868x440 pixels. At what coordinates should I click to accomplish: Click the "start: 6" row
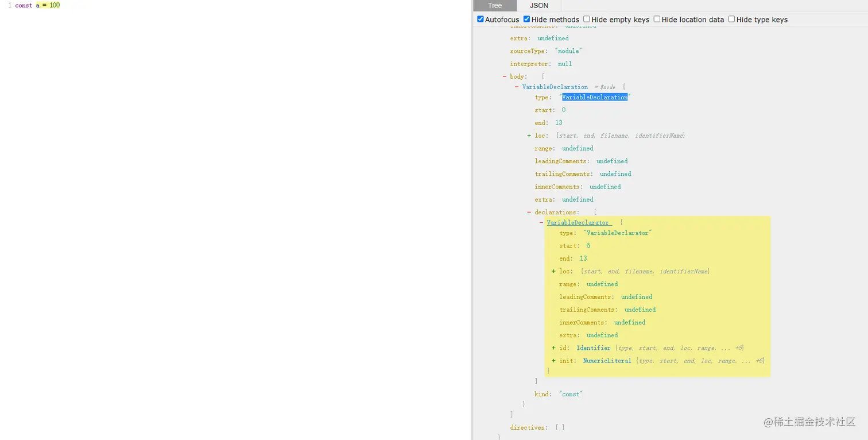pos(575,246)
